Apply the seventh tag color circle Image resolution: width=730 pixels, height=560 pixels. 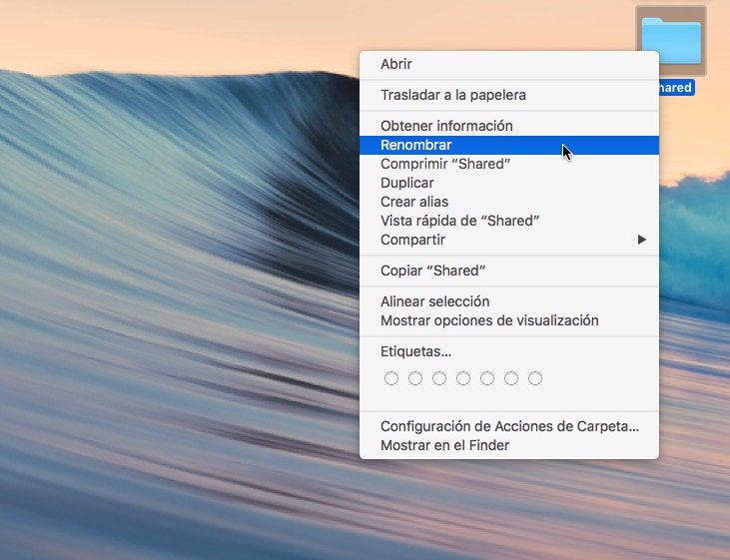click(x=535, y=378)
